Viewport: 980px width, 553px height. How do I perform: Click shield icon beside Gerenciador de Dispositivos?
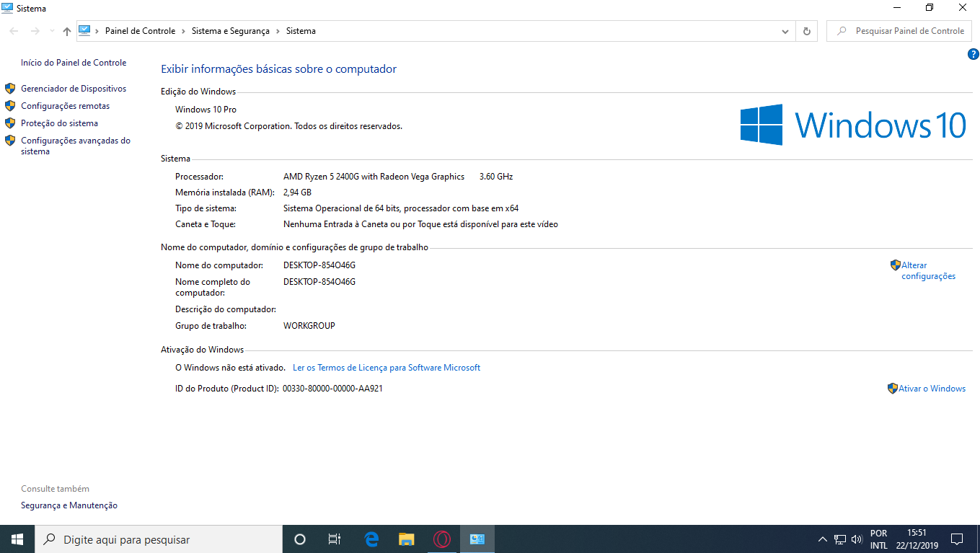click(x=10, y=89)
